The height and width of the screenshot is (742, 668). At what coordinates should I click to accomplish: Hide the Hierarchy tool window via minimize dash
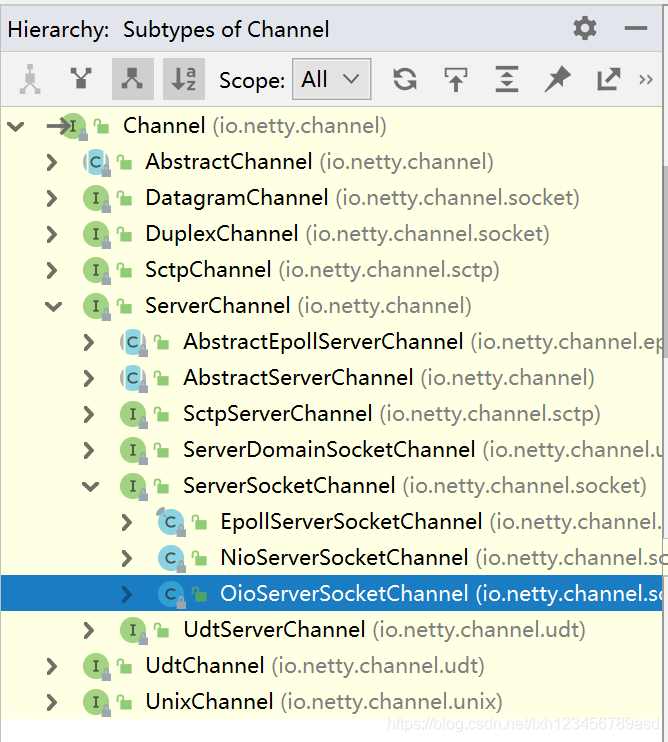pos(635,28)
